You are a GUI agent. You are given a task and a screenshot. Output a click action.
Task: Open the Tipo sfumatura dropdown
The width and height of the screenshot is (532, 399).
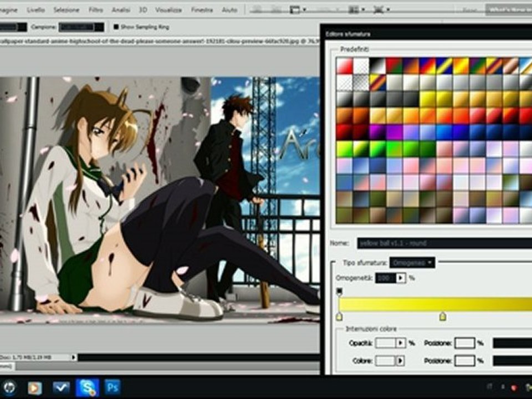pos(412,263)
